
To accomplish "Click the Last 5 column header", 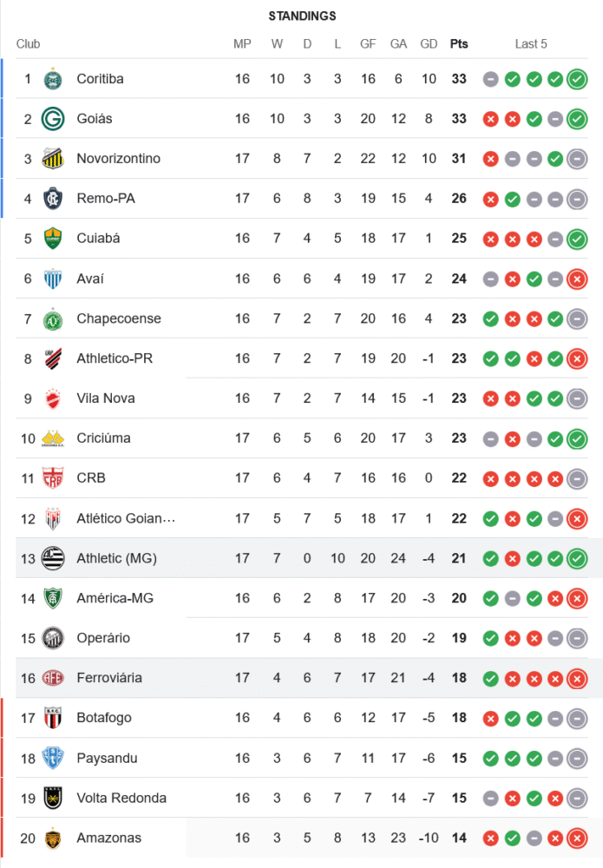I will pos(531,44).
